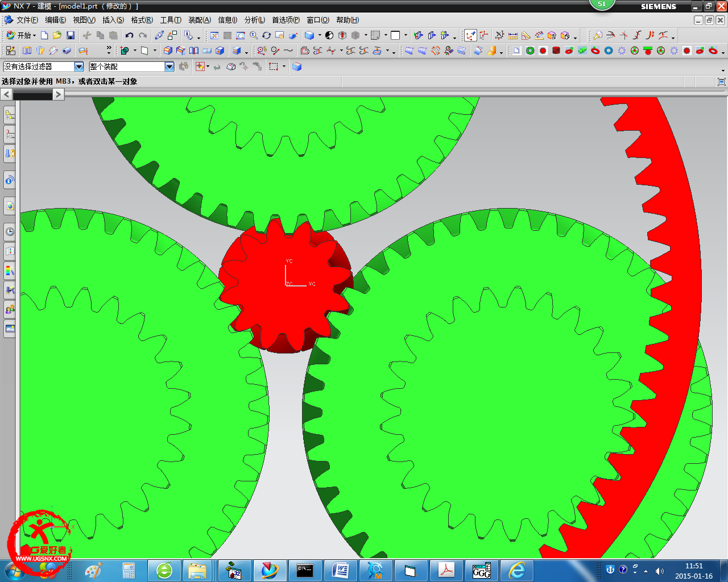This screenshot has height=582, width=728.
Task: Click the dark red cylinder gear icon
Action: coord(556,51)
